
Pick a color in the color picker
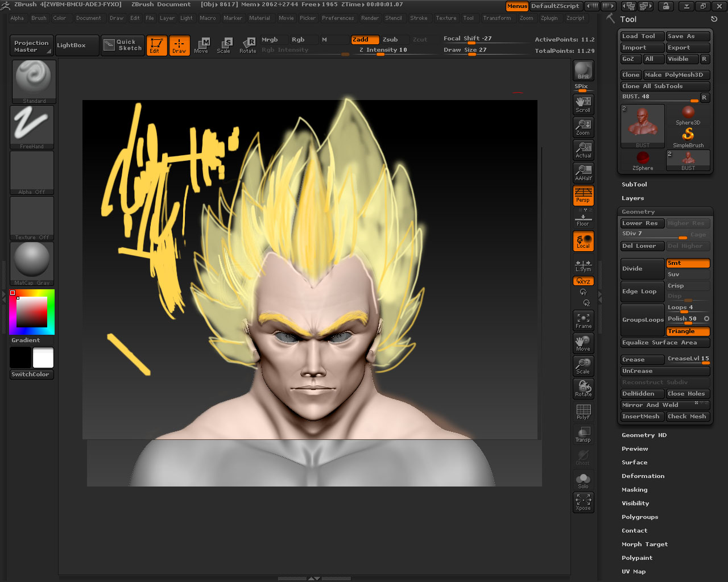pyautogui.click(x=32, y=312)
